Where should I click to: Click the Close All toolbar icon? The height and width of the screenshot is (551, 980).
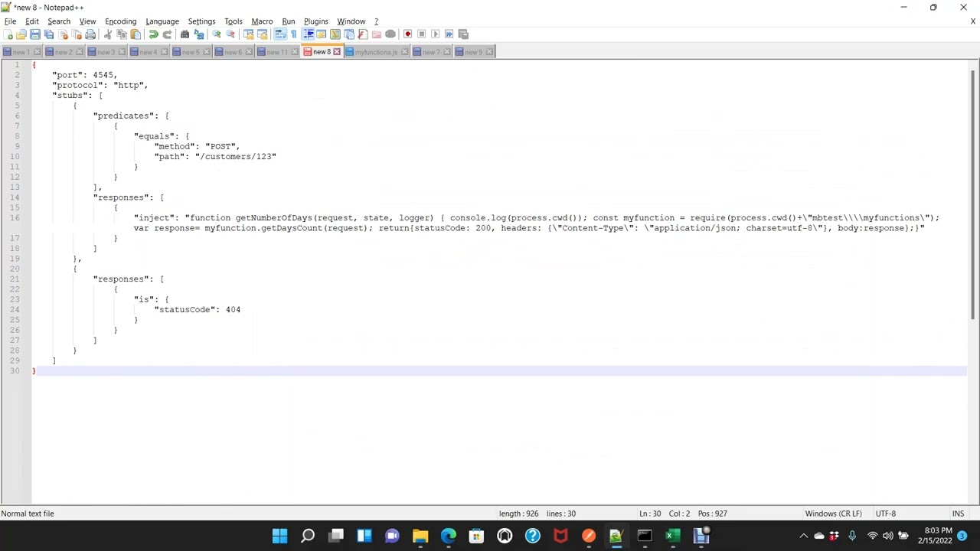point(77,34)
